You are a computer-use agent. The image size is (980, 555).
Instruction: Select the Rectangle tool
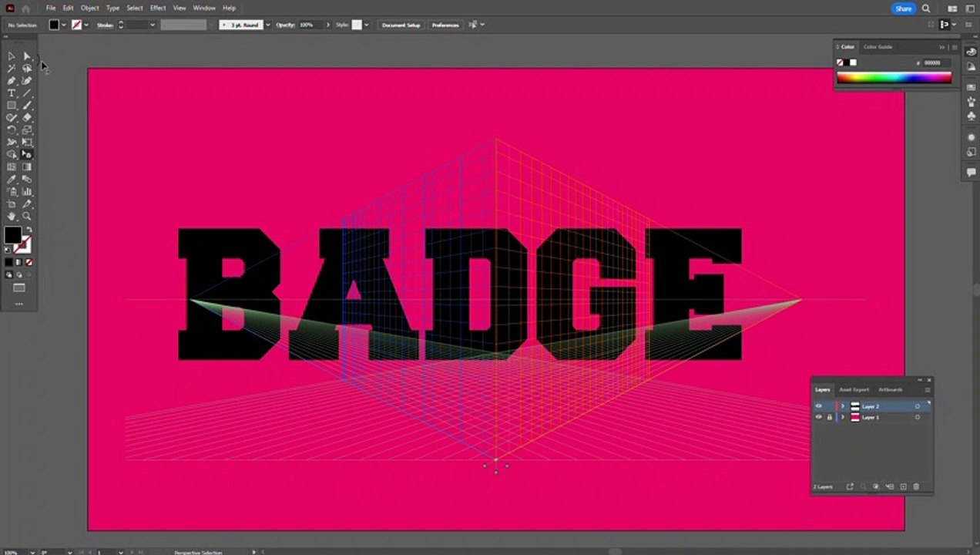point(12,106)
